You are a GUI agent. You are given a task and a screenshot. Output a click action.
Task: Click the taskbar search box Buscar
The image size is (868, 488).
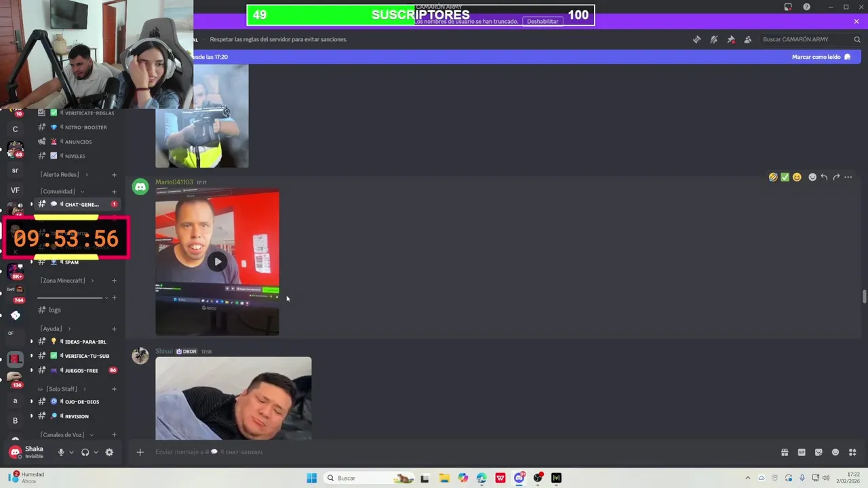pos(368,478)
